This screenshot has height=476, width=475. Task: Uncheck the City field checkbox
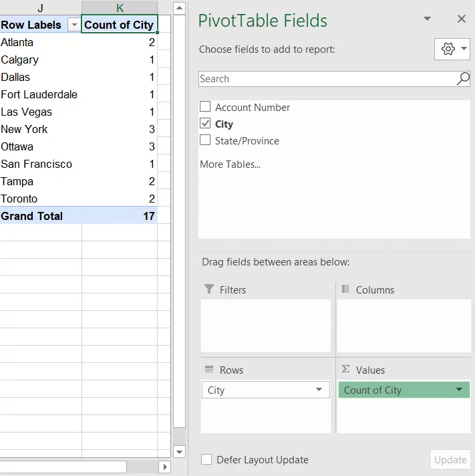[205, 124]
